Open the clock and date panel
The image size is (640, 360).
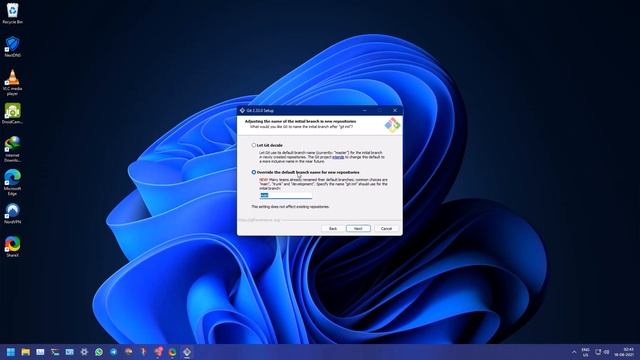(x=624, y=352)
